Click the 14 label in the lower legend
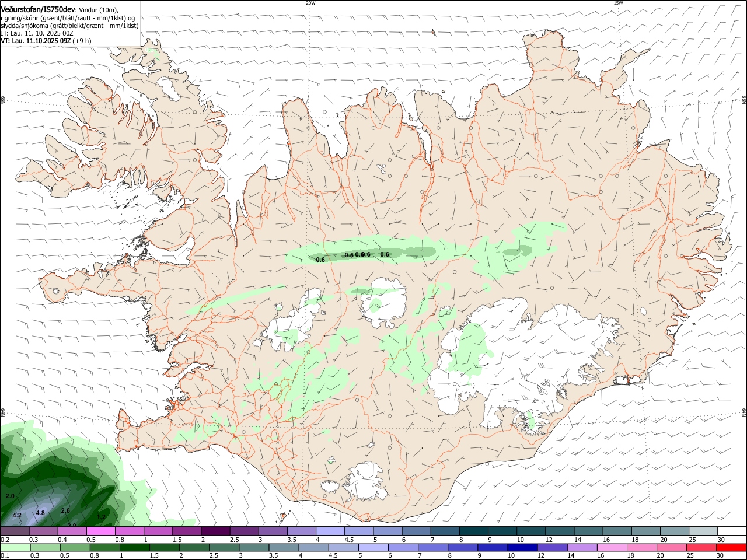This screenshot has height=560, width=747. click(x=571, y=555)
